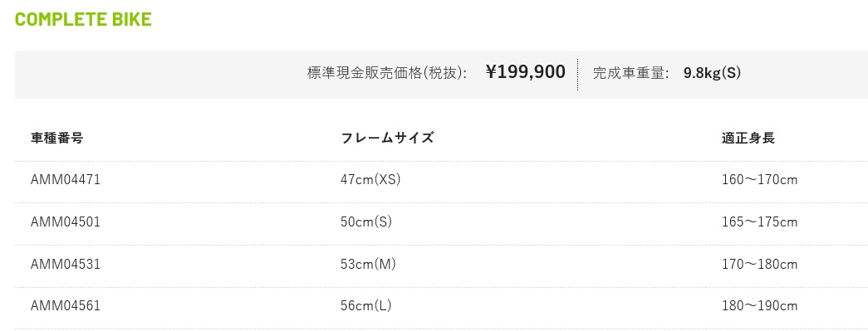Click the 56cm(L) frame size cell
868x331 pixels.
click(366, 305)
